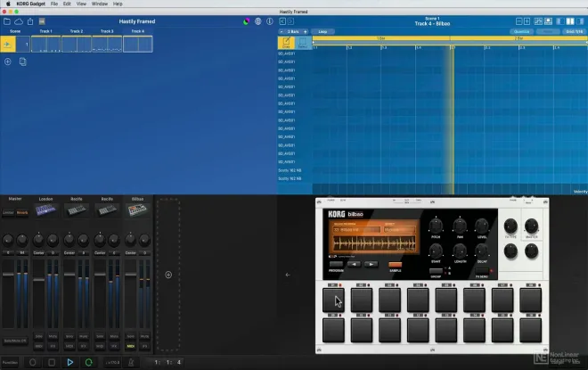Click duplicate scene icon
The height and width of the screenshot is (370, 588).
[23, 62]
